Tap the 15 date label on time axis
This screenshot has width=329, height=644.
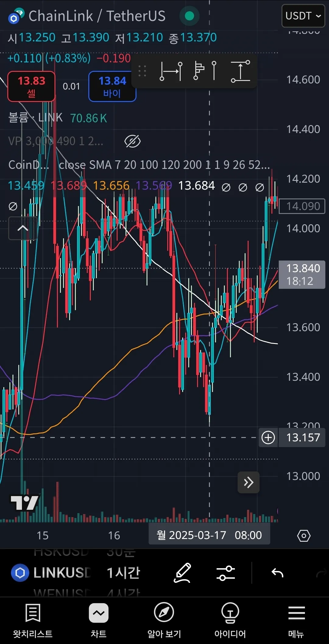point(43,535)
